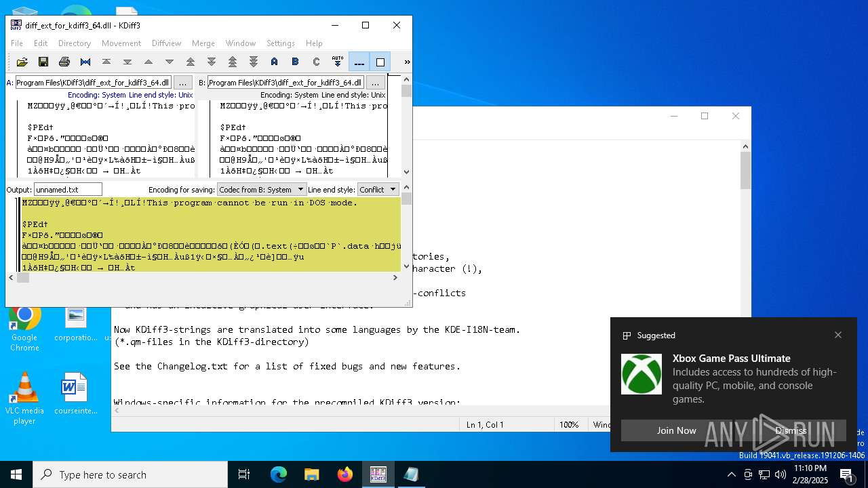
Task: Click the Meet Now tray icon
Action: tap(748, 474)
